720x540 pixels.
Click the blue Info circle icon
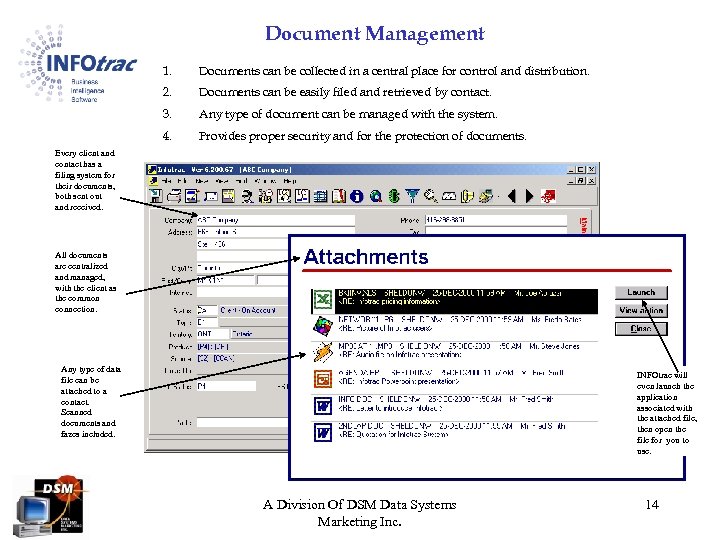[357, 197]
